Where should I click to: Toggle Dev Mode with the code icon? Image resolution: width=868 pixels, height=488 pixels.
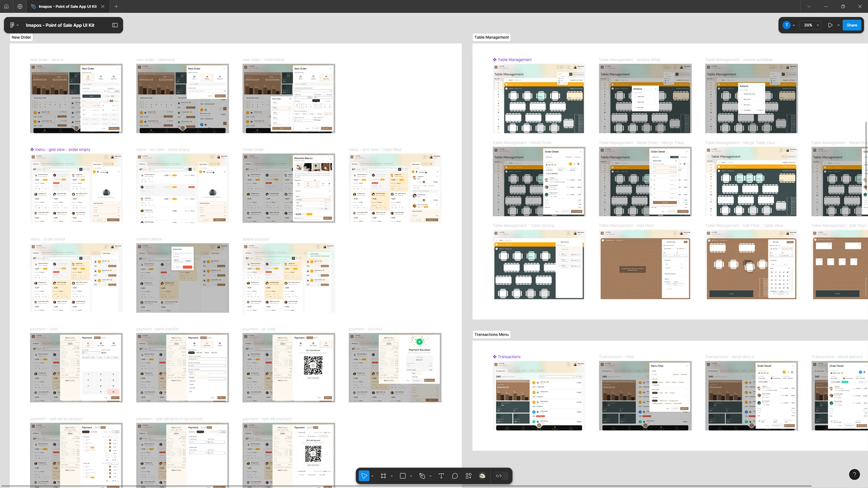point(499,475)
